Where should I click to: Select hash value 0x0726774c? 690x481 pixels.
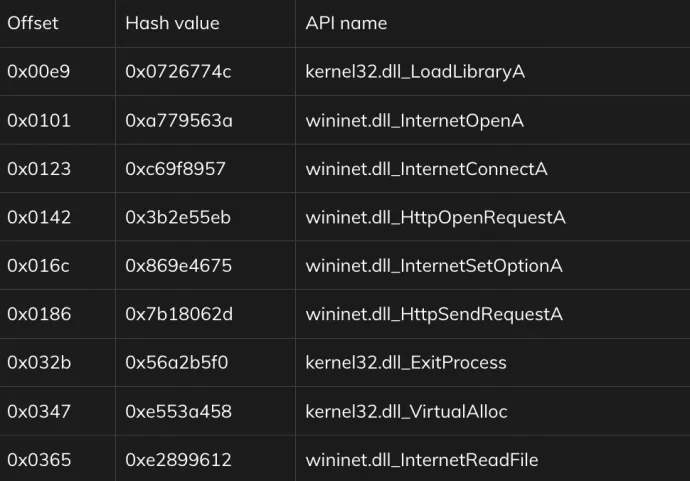point(178,72)
